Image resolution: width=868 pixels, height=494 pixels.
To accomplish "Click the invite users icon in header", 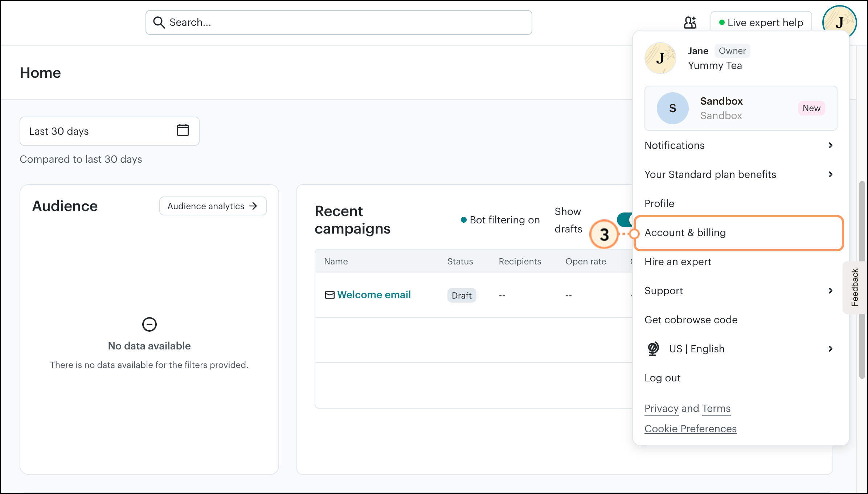I will click(x=690, y=23).
